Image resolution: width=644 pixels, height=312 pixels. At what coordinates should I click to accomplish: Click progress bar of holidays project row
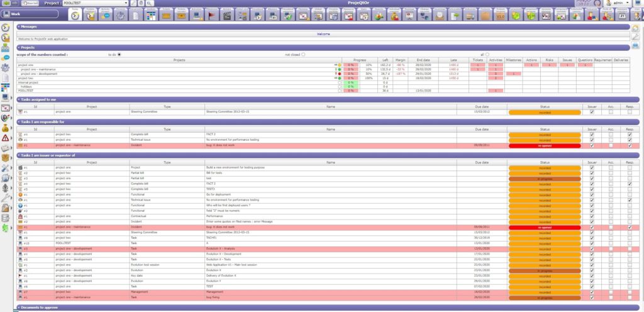coord(351,87)
